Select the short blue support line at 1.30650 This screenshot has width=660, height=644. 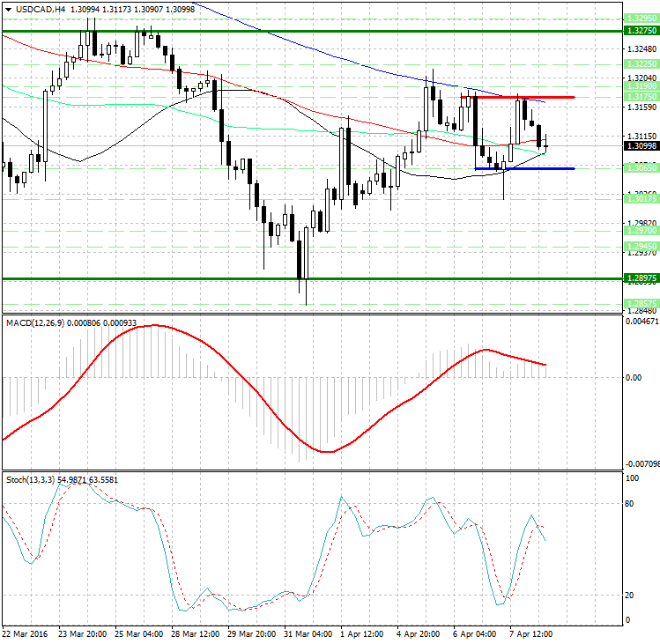point(524,168)
